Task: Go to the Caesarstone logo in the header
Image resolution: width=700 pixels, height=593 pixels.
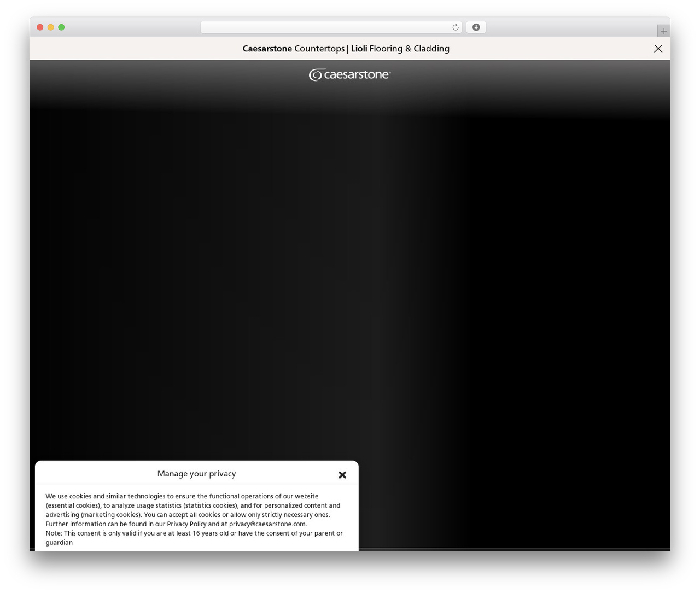Action: 350,75
